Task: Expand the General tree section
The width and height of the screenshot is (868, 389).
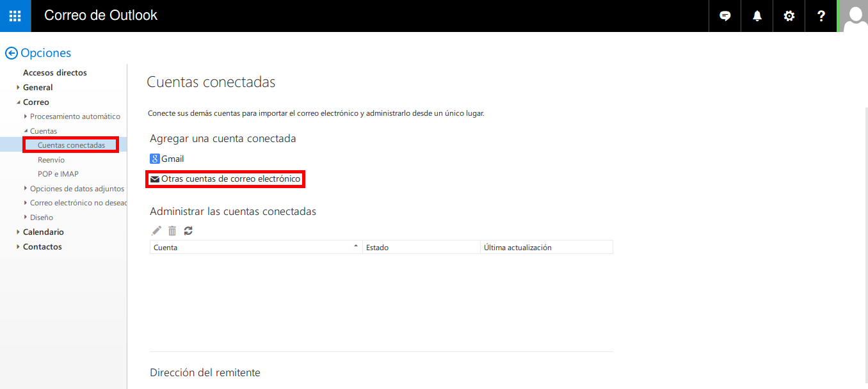Action: pos(19,88)
